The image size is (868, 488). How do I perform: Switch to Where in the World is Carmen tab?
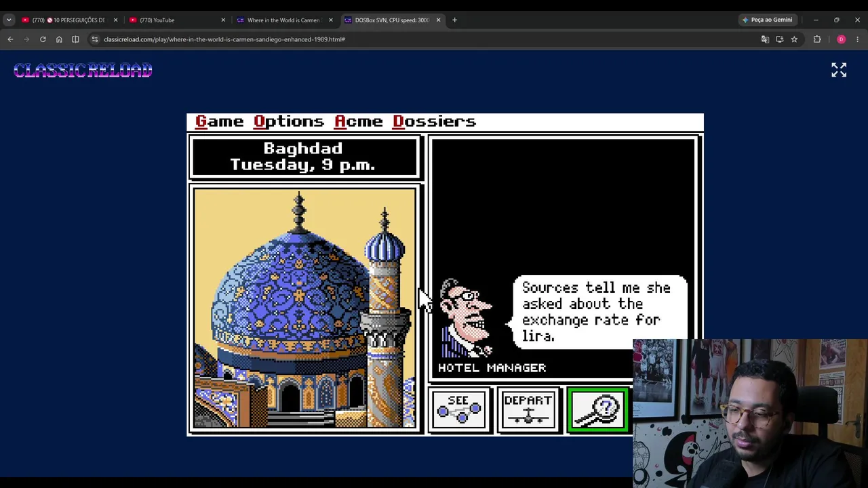284,20
